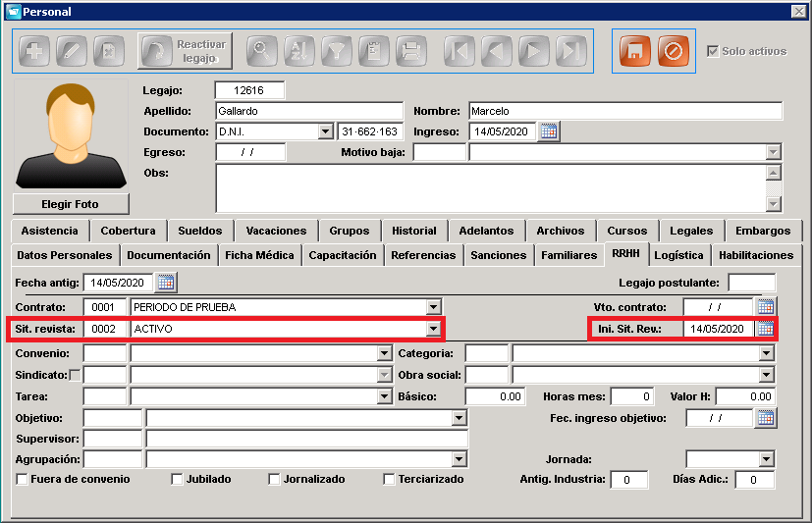Image resolution: width=812 pixels, height=523 pixels.
Task: Expand the Jornada combo box
Action: tap(767, 459)
